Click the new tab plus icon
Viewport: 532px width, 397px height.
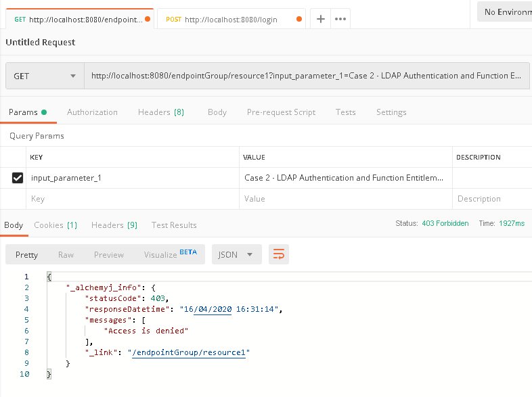(x=321, y=19)
